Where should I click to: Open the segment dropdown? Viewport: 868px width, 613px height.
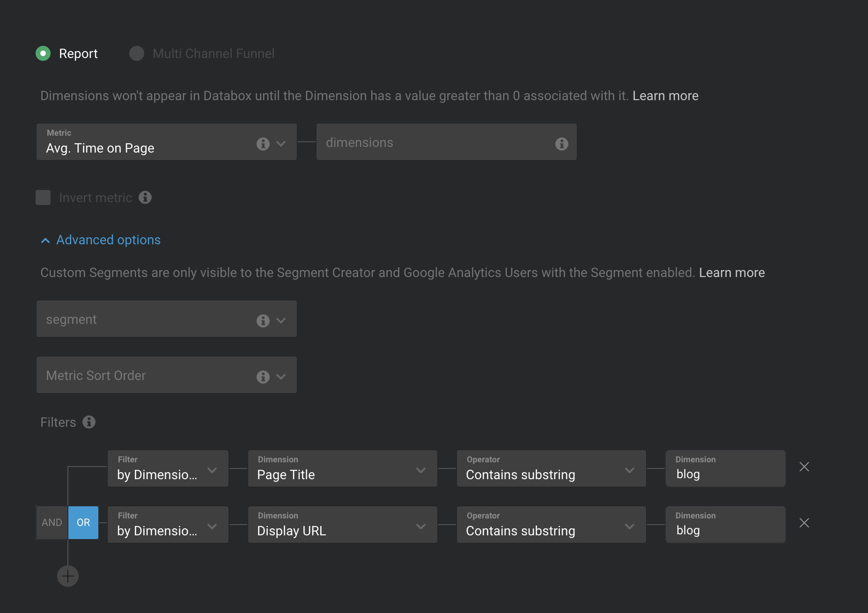click(280, 321)
